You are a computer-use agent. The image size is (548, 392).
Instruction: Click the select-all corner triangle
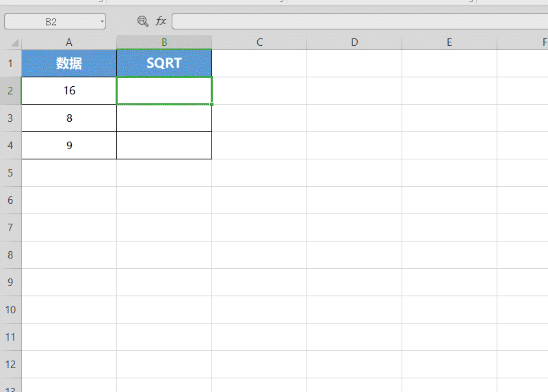click(x=15, y=42)
